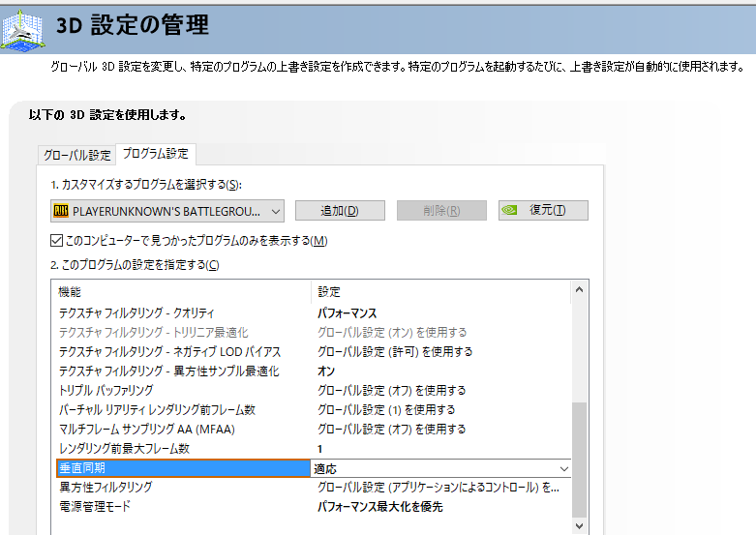Screen dimensions: 756x535
Task: Click the レンダリング前最大フレーム数 value 1
Action: click(x=319, y=449)
